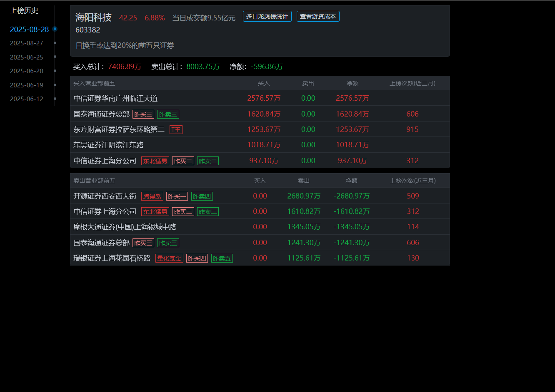Image resolution: width=555 pixels, height=392 pixels.
Task: Click the 买入营业部前五 table header
Action: pos(94,83)
